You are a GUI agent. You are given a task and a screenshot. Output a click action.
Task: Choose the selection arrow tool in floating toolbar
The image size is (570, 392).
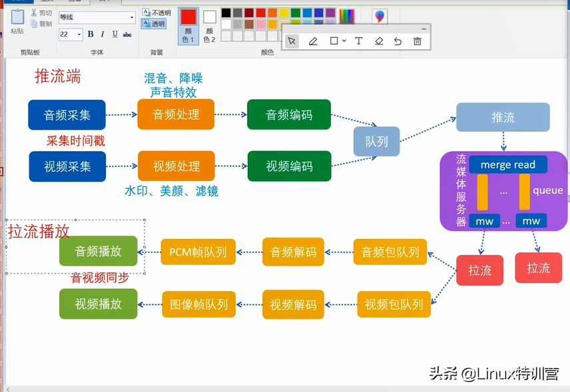pyautogui.click(x=292, y=41)
